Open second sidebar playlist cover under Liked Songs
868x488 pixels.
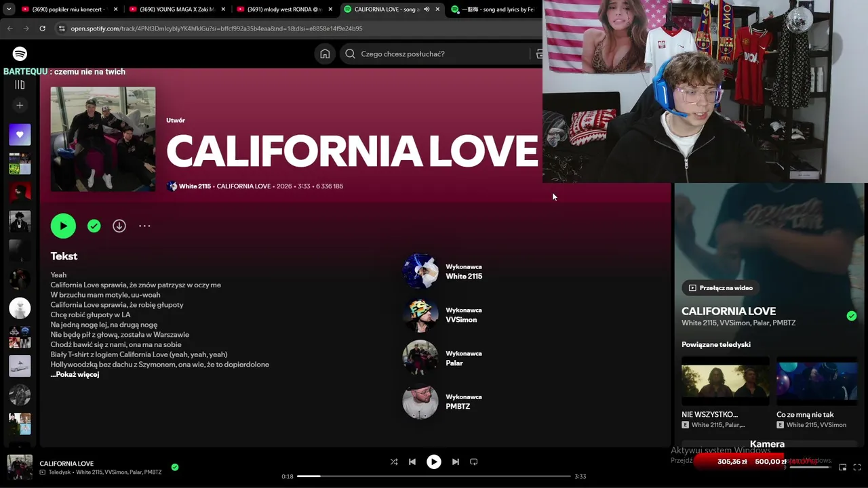[20, 163]
